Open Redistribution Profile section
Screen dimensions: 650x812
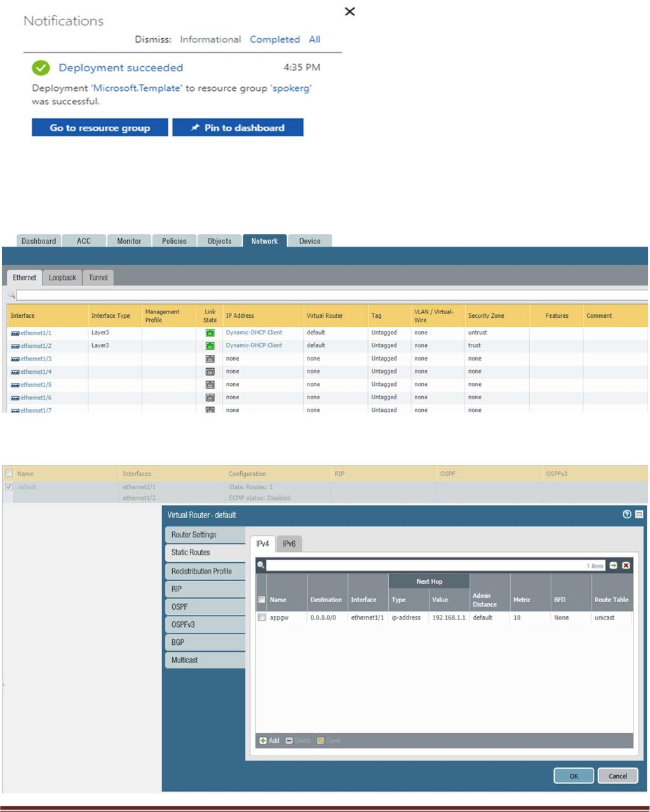(205, 571)
